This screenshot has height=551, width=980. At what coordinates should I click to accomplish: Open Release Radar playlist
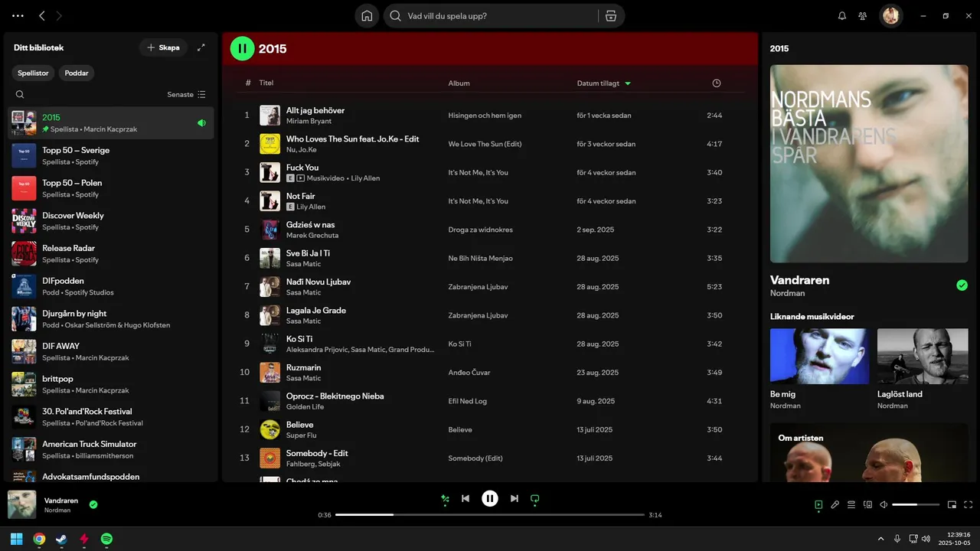(111, 254)
